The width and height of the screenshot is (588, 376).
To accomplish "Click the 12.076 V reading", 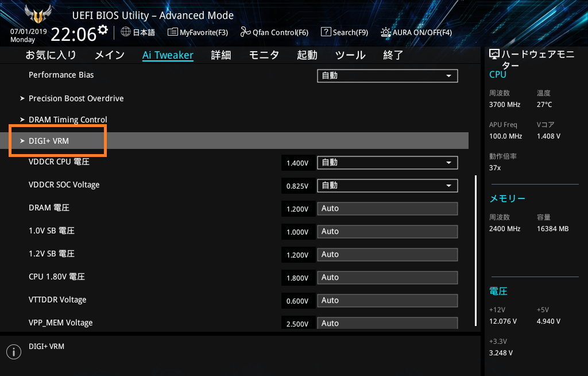I will [503, 321].
